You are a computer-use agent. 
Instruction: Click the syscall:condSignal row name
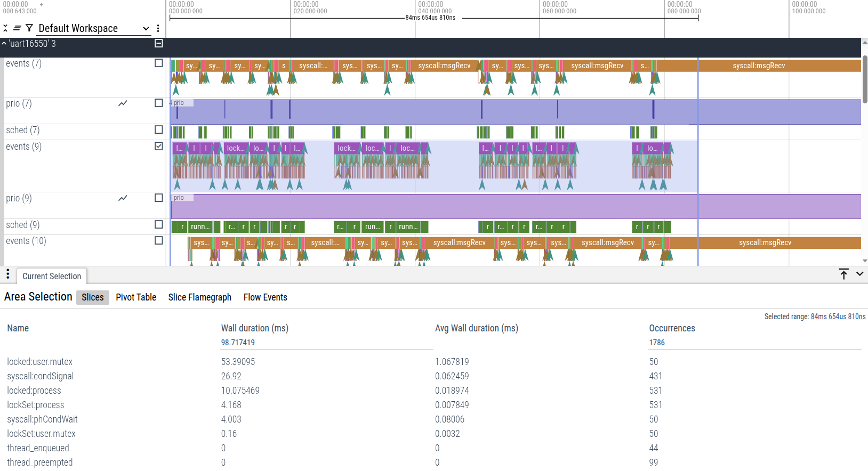click(41, 376)
